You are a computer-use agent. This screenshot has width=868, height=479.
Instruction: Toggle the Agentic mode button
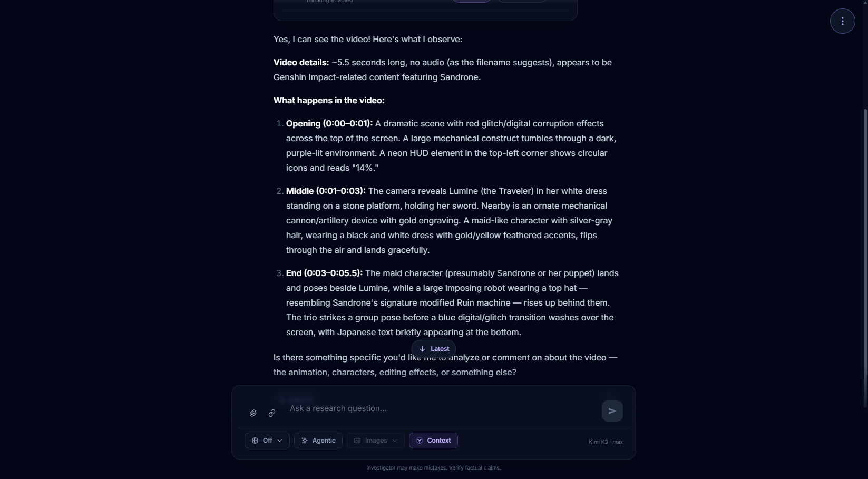click(318, 441)
